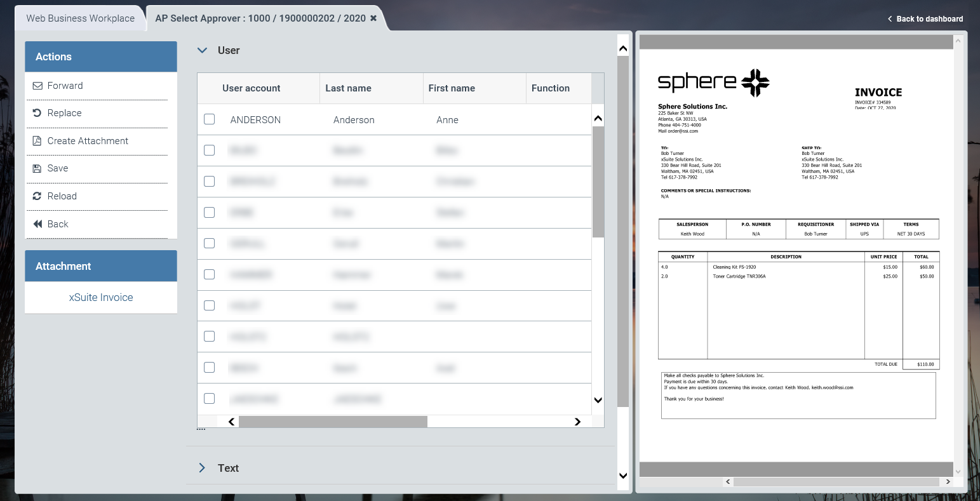Click the Create Attachment PDF icon

coord(37,141)
